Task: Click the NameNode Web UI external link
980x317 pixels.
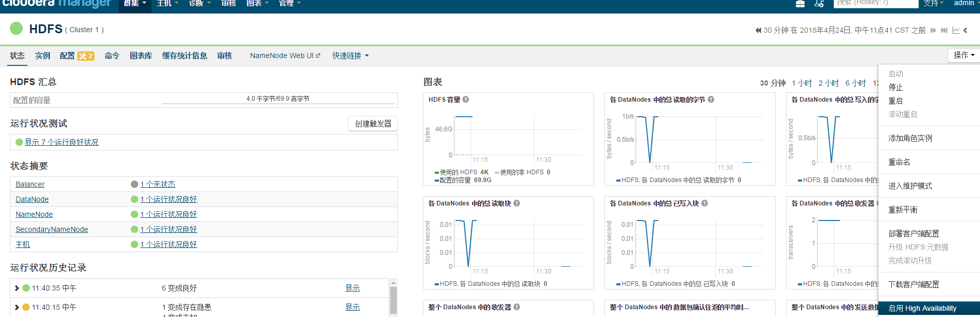Action: tap(285, 56)
